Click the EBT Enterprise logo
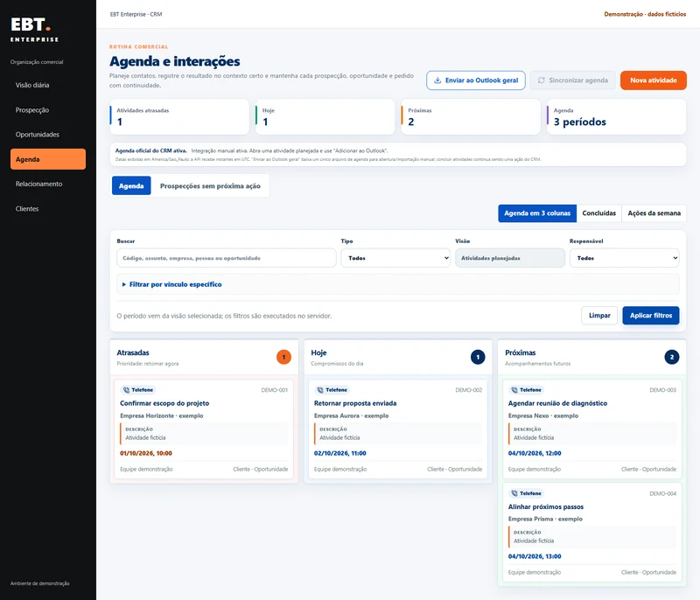Image resolution: width=700 pixels, height=600 pixels. 34,30
